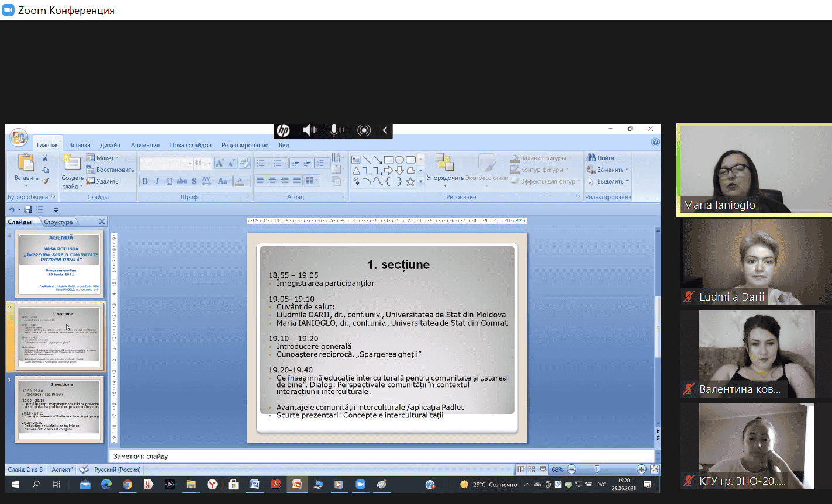This screenshot has width=832, height=504.
Task: Toggle Underline text formatting
Action: [x=170, y=181]
